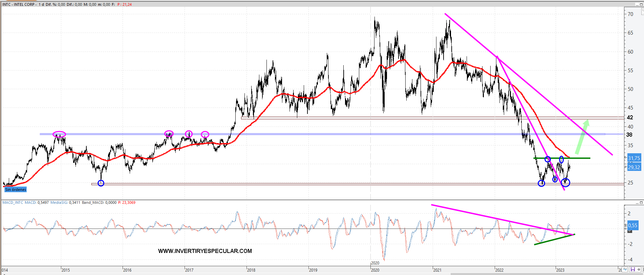Maximize the main price chart pane

641,4
